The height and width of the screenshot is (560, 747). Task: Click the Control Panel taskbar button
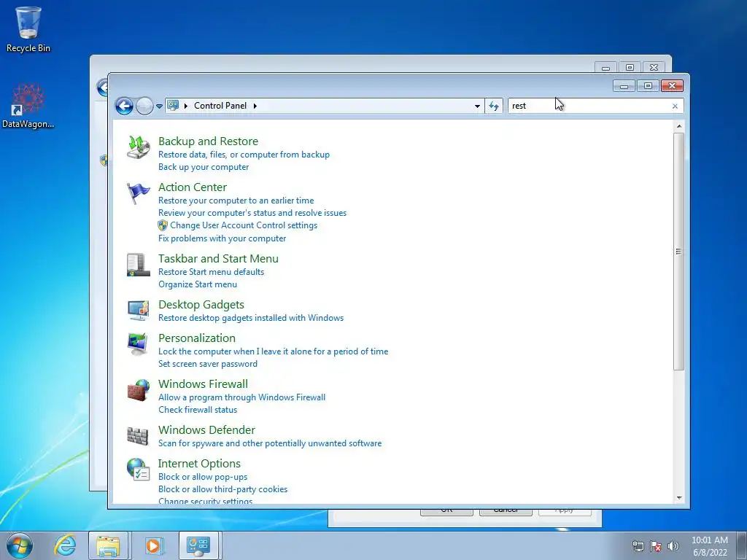click(198, 545)
